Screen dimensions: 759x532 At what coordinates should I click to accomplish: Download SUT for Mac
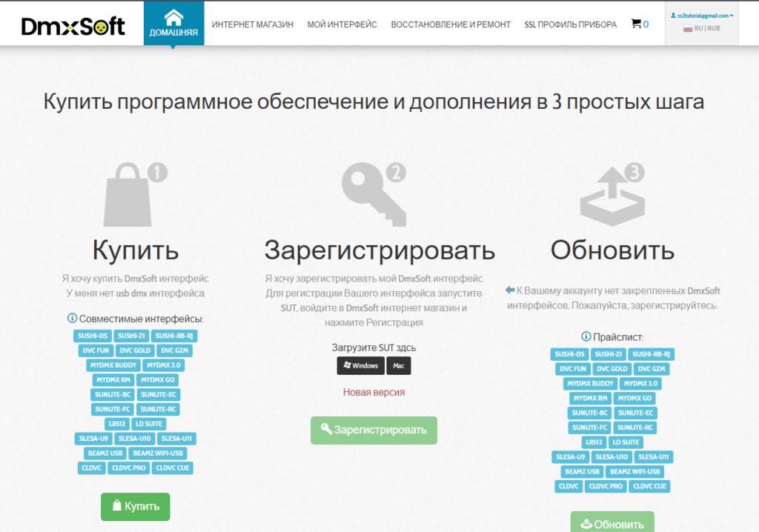(x=398, y=365)
